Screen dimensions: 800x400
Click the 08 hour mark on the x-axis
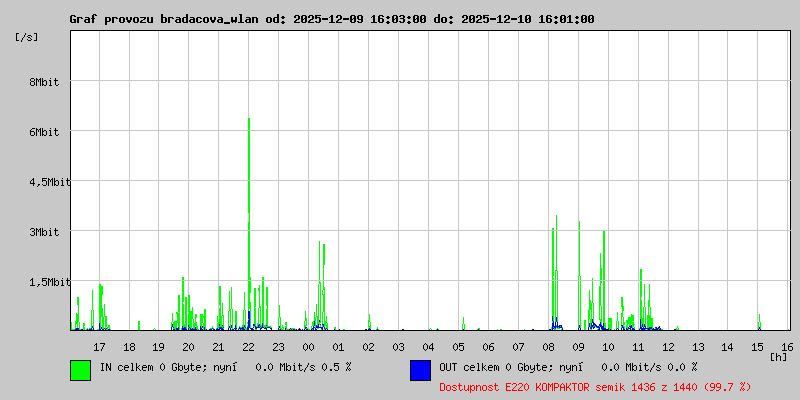point(548,346)
